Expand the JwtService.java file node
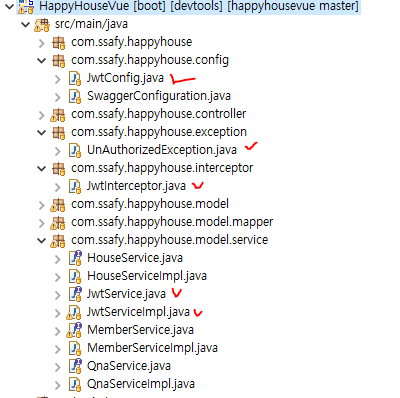The height and width of the screenshot is (398, 400). tap(58, 295)
